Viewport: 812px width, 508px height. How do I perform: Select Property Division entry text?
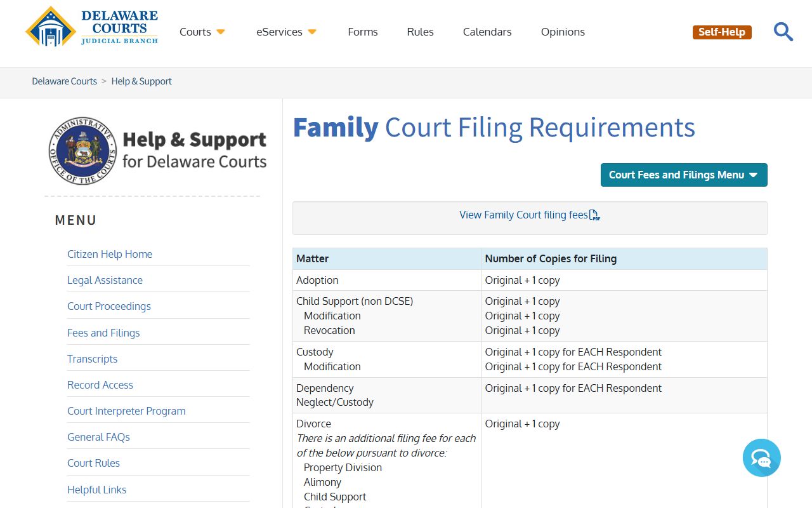pyautogui.click(x=343, y=467)
